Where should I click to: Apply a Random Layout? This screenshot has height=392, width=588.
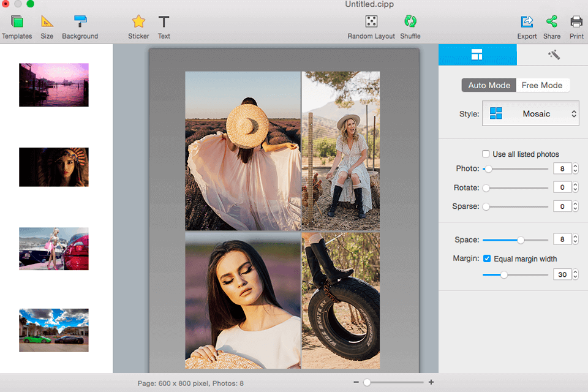coord(371,24)
